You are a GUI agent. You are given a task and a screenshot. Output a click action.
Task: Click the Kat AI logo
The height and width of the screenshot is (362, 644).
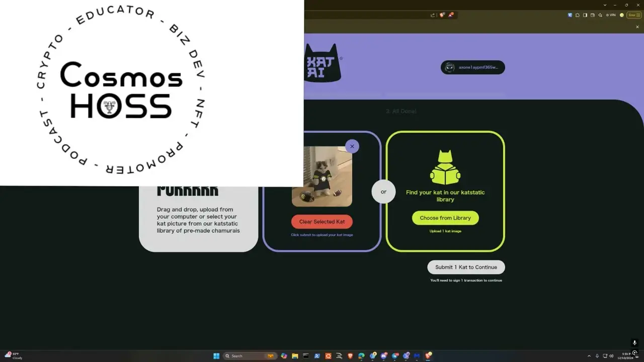pyautogui.click(x=324, y=63)
